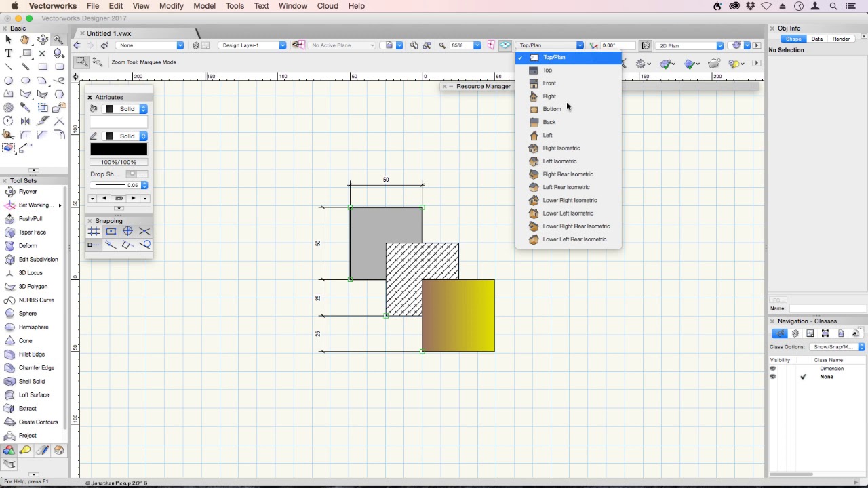Click the object Name input field
The image size is (868, 488).
click(827, 308)
